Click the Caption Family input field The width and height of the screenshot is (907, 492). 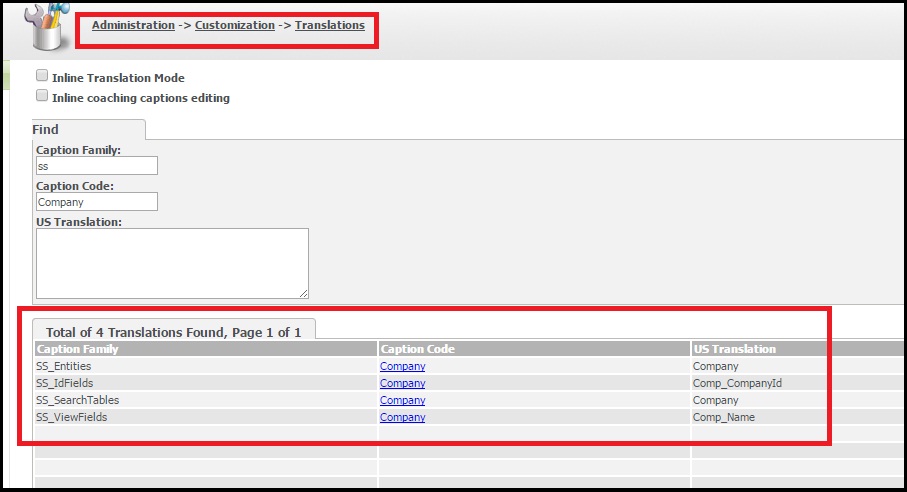tap(97, 166)
